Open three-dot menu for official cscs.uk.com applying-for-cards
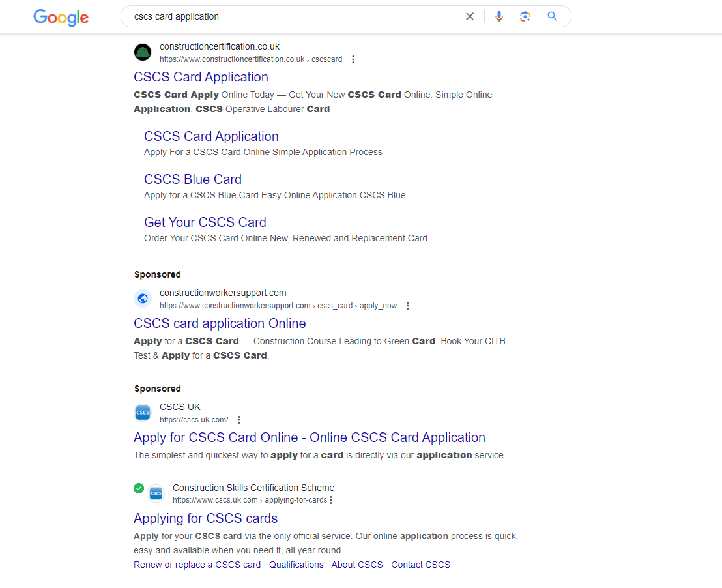 pyautogui.click(x=331, y=500)
